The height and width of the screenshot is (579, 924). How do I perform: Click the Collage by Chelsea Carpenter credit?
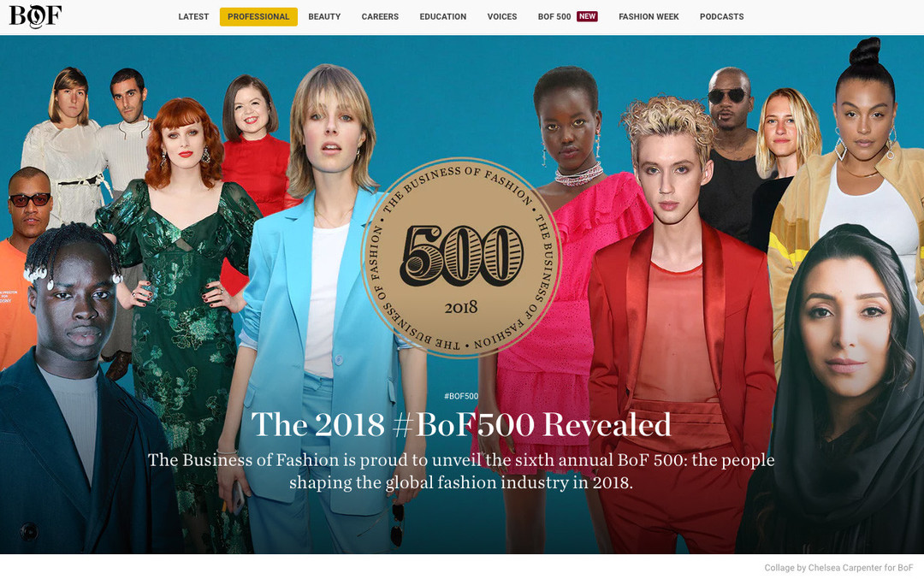click(x=838, y=568)
